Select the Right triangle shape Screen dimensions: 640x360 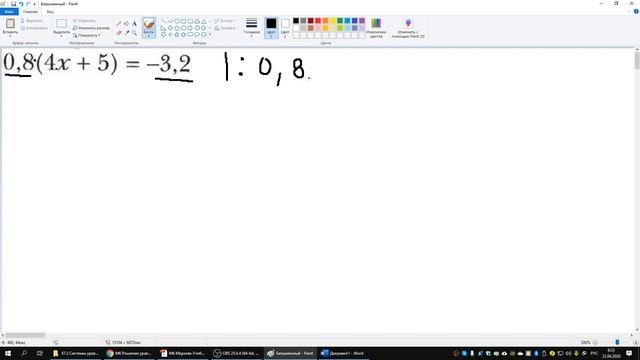[x=163, y=28]
